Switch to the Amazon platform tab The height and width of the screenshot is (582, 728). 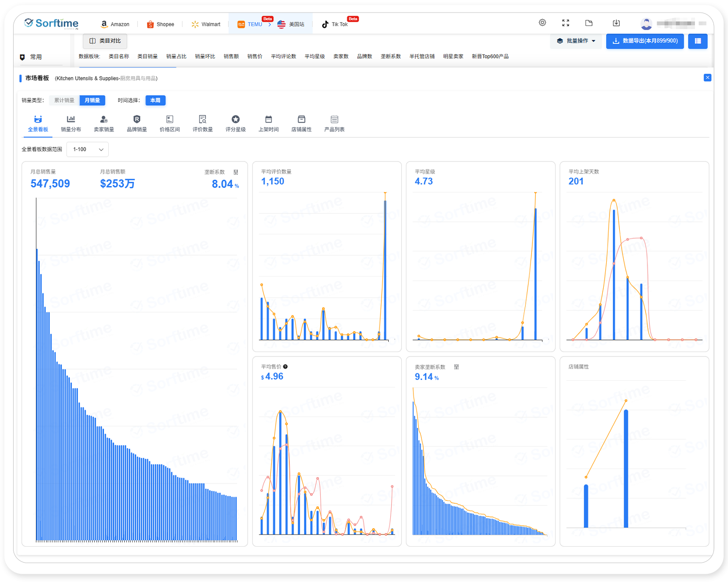coord(115,24)
